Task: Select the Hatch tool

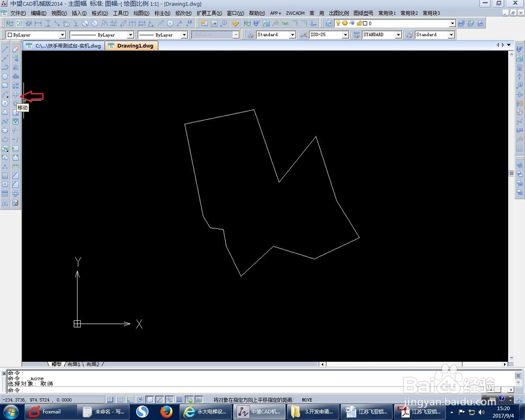Action: (x=5, y=175)
